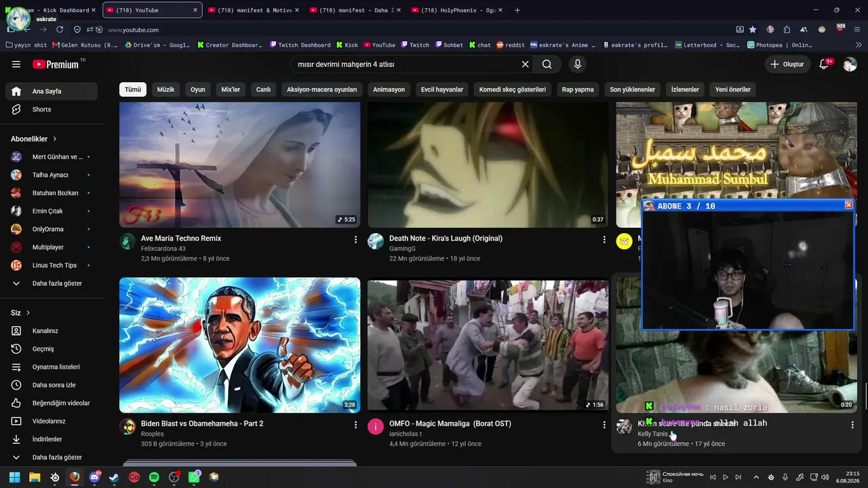Open GamingG channel avatar
Screen dimensions: 868x488
pyautogui.click(x=376, y=241)
